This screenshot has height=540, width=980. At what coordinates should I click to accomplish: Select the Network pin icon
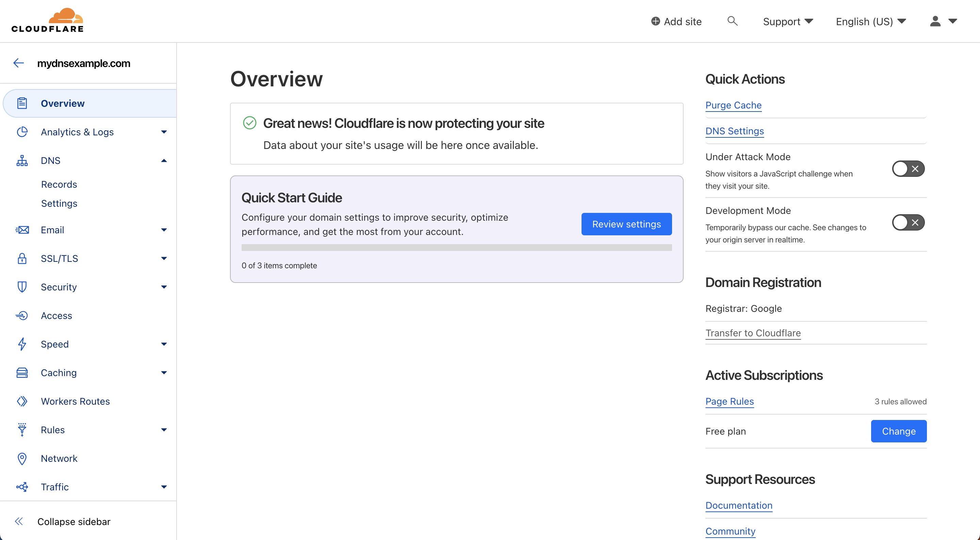(22, 459)
